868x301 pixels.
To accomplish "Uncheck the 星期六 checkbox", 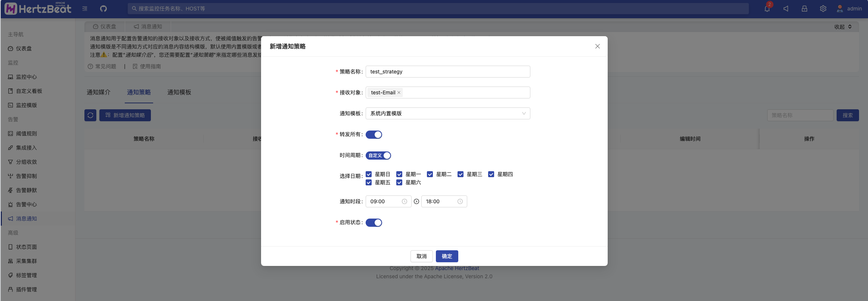I will (399, 182).
